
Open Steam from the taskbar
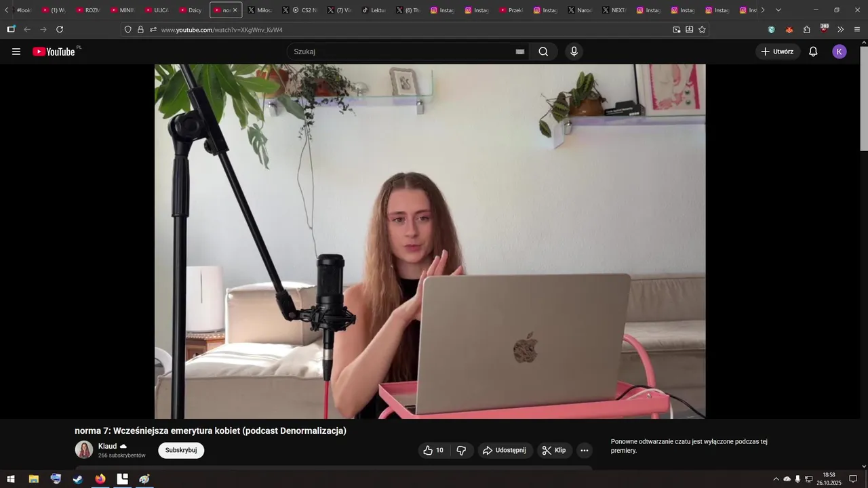click(78, 479)
